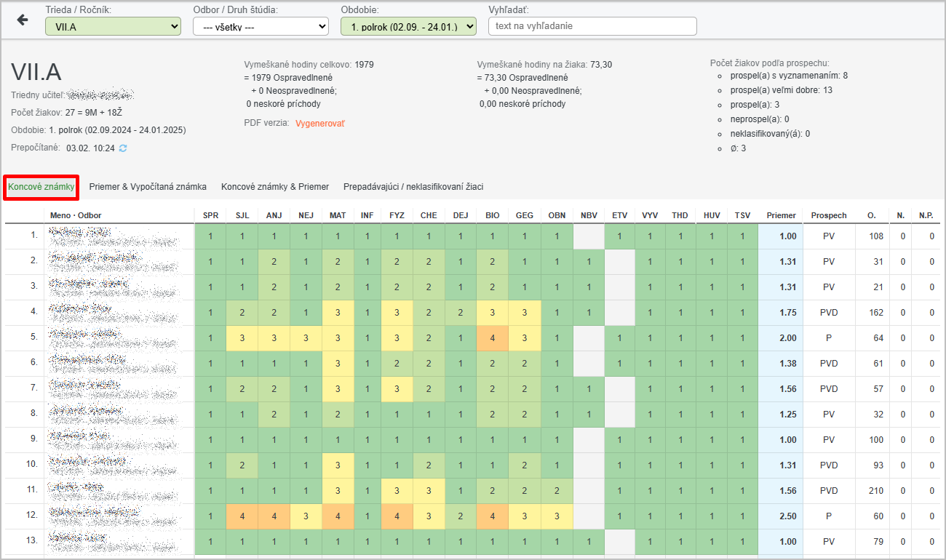Expand the Odbor / Druh štúdia dropdown

[x=261, y=27]
